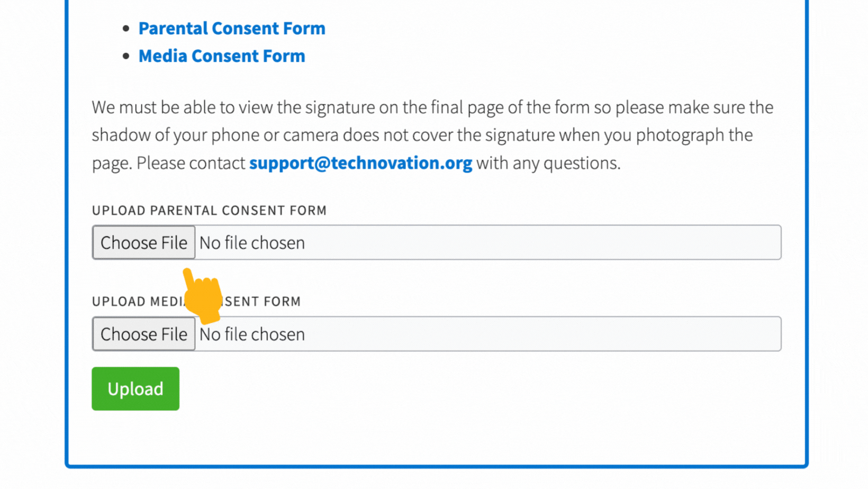Click the word 'signature' in first paragraph line
Viewport: 868px width, 489px height.
pyautogui.click(x=340, y=107)
